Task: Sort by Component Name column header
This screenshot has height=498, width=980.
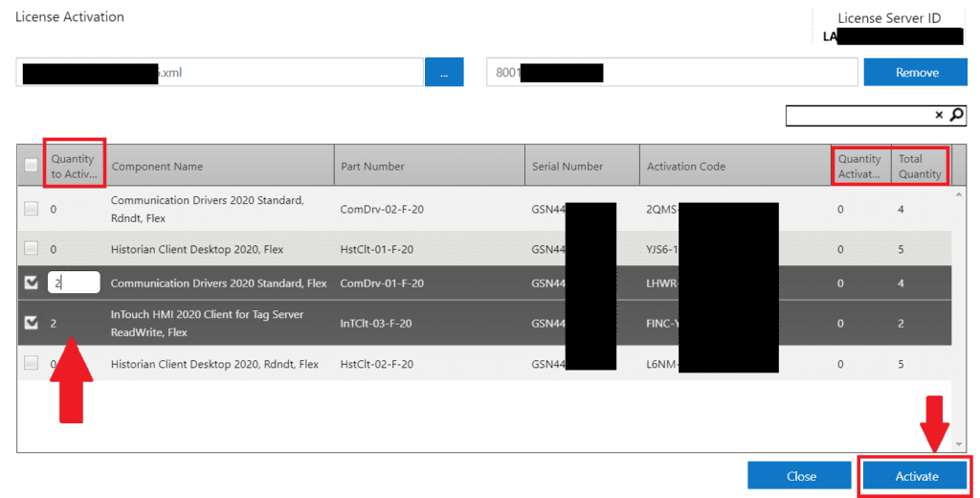Action: [x=220, y=166]
